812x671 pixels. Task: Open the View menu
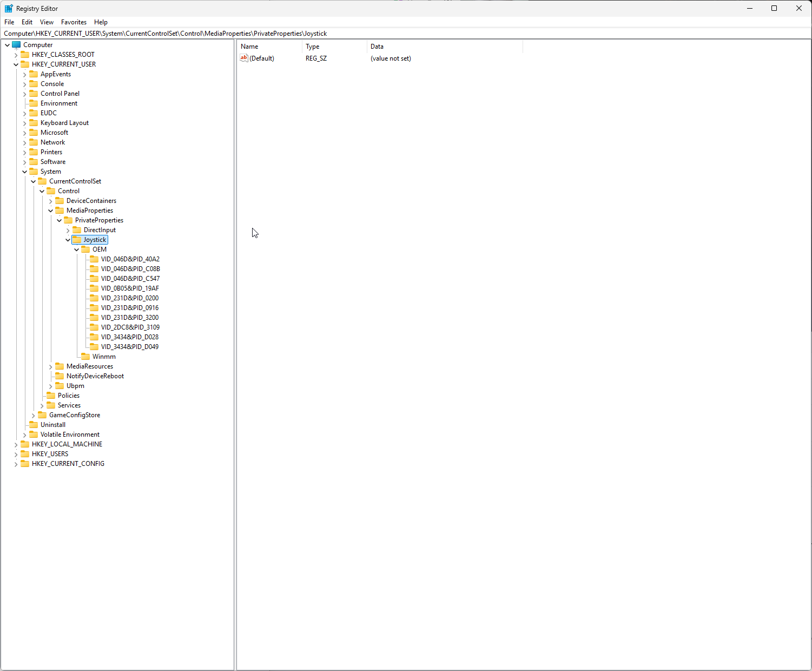(x=47, y=22)
